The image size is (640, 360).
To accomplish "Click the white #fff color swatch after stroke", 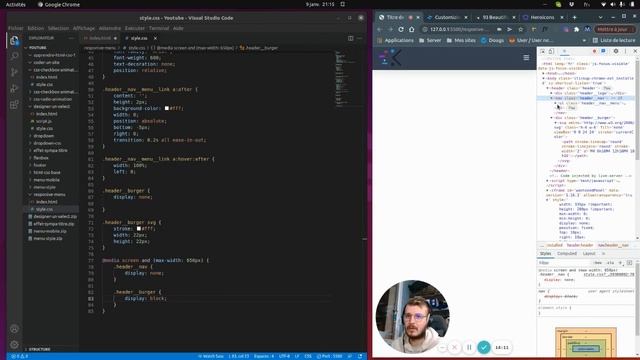I will coord(139,229).
